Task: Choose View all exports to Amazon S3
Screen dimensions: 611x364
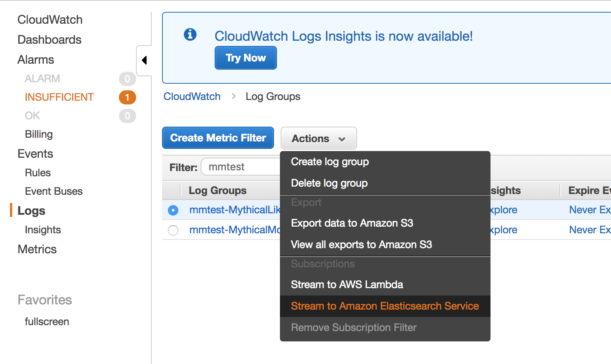Action: pos(385,245)
